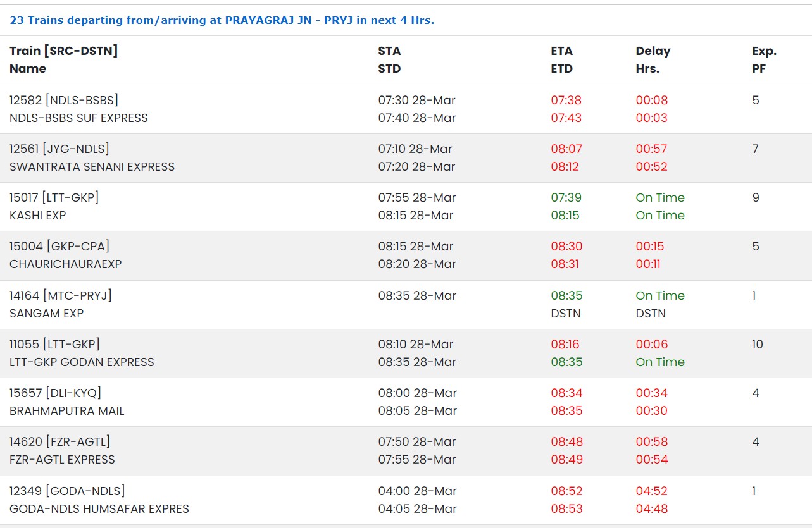This screenshot has height=528, width=812.
Task: Click the ETA 08:07 for Swantrata Senani Express
Action: coord(566,149)
